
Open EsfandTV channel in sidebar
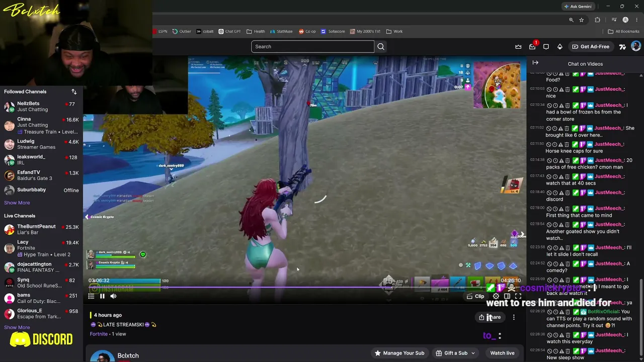[41, 175]
